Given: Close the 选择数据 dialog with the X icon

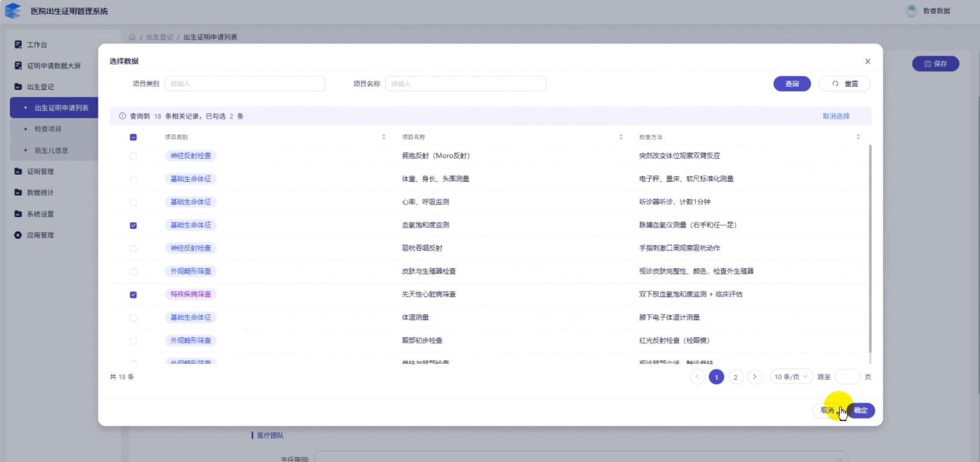Looking at the screenshot, I should pyautogui.click(x=868, y=61).
